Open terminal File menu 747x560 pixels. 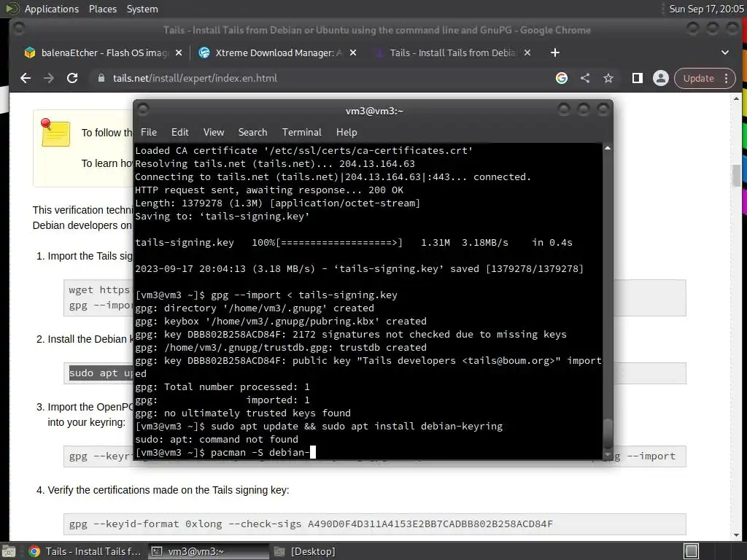pos(149,132)
